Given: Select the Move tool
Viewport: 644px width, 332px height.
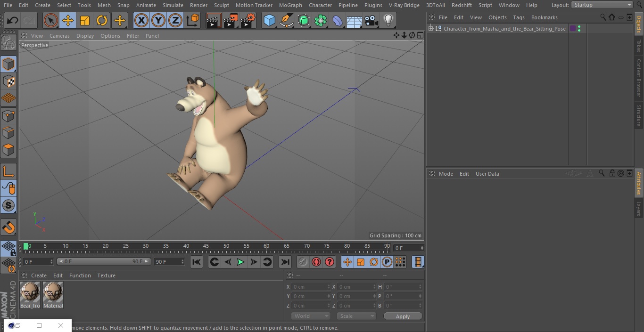Looking at the screenshot, I should click(x=68, y=20).
